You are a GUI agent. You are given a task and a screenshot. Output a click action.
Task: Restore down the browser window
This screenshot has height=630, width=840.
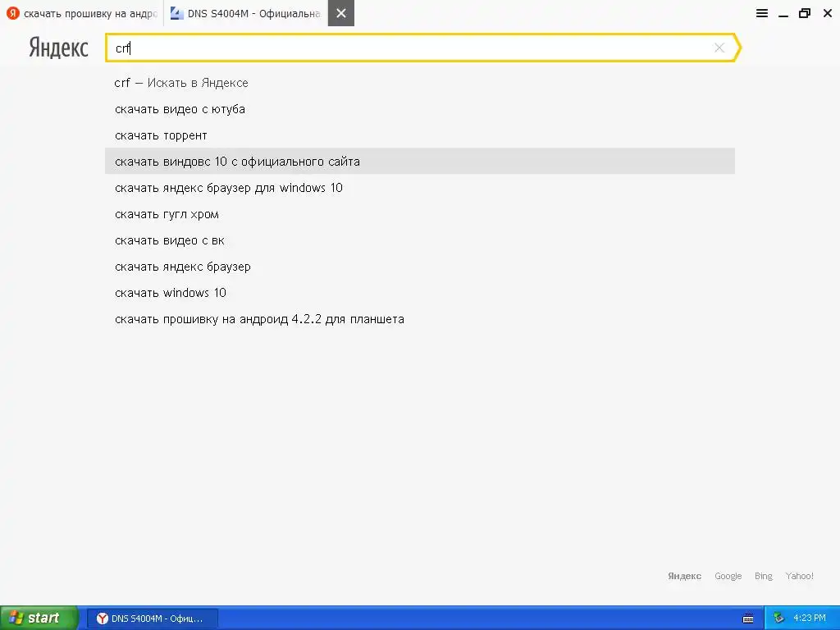(x=805, y=13)
